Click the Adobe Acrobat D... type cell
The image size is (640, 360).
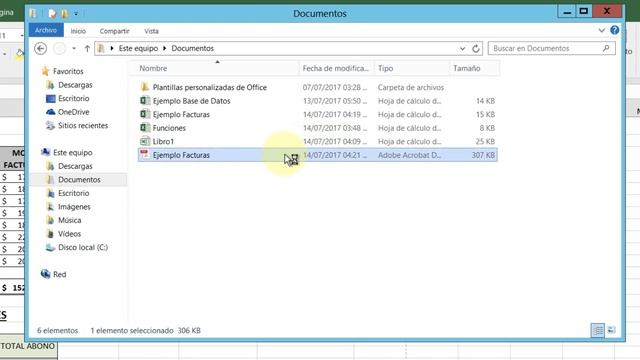(409, 155)
